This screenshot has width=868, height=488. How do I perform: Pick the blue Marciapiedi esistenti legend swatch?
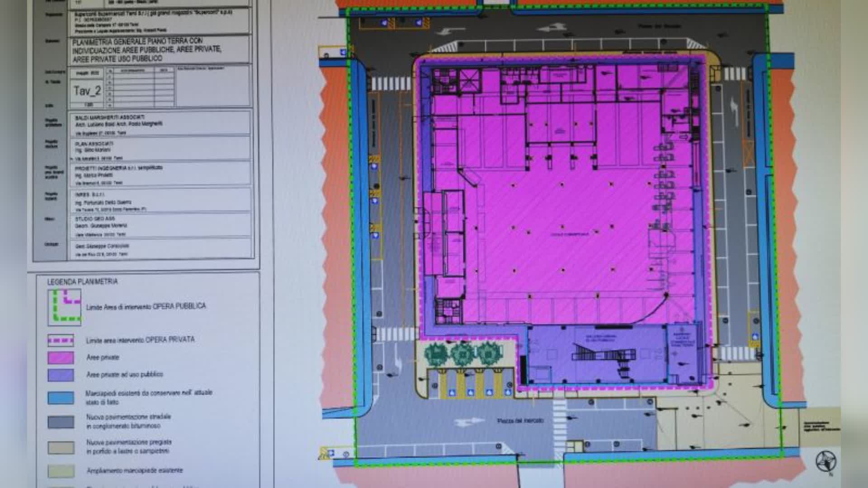(x=61, y=398)
